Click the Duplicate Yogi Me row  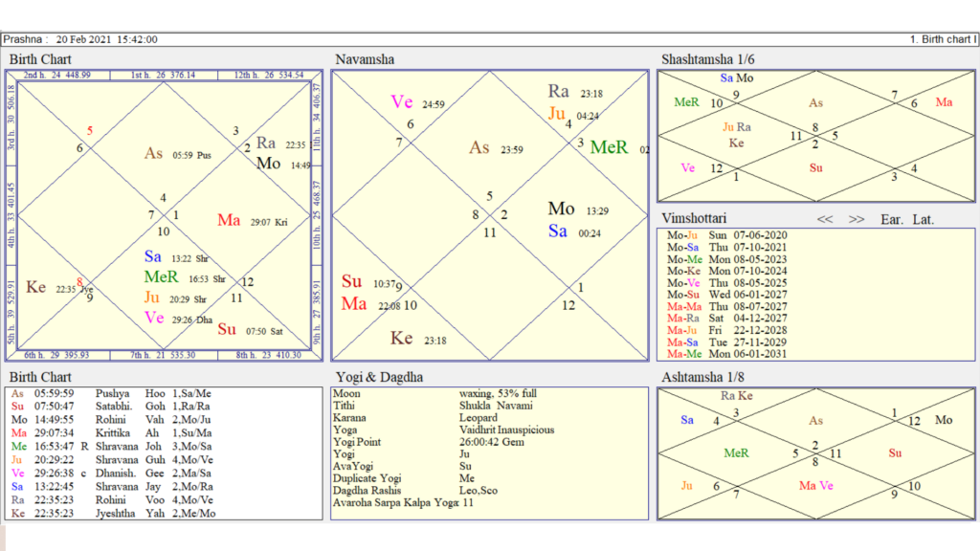[x=404, y=478]
